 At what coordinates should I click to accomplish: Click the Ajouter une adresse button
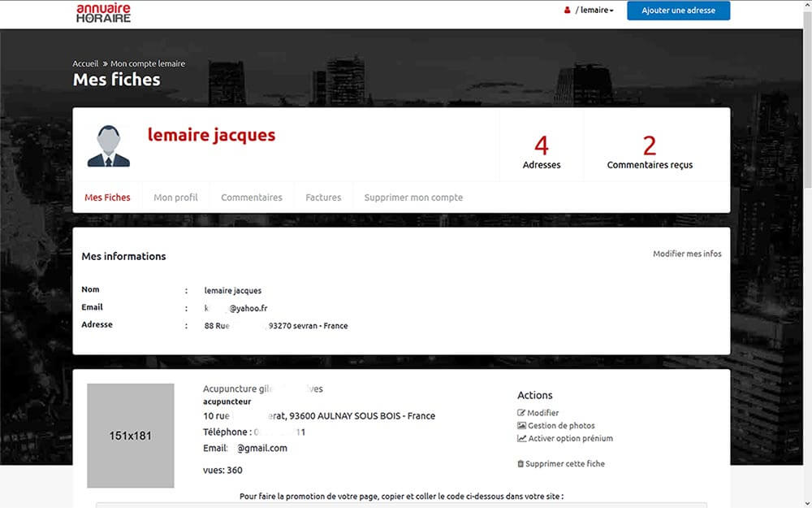[x=678, y=11]
